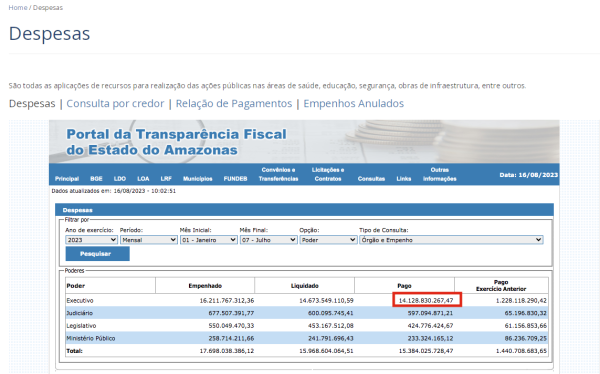This screenshot has height=374, width=600.
Task: Click the Data: 16/08/2023 label
Action: [528, 175]
